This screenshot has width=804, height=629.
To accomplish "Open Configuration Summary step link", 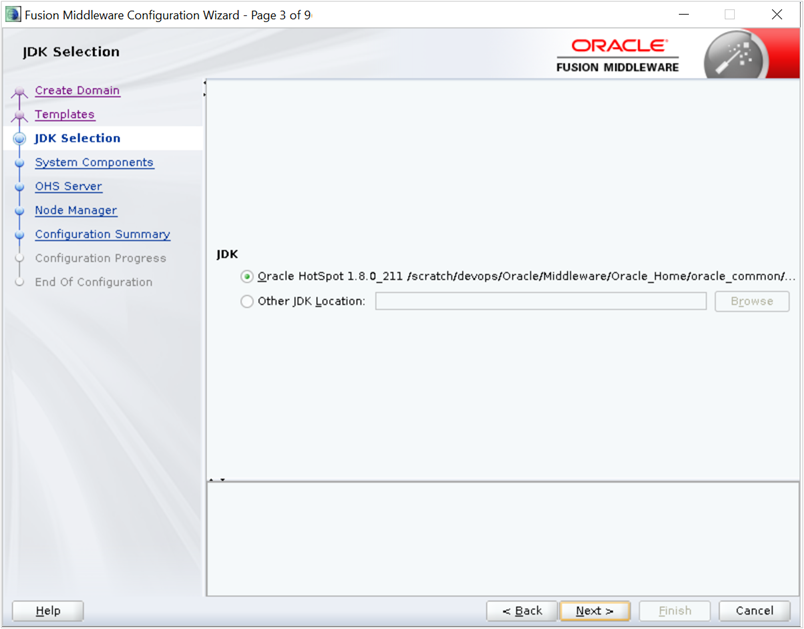I will [103, 234].
